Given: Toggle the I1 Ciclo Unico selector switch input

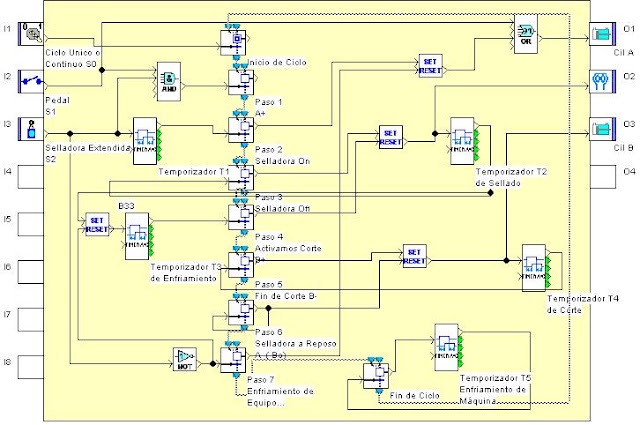Looking at the screenshot, I should (31, 34).
